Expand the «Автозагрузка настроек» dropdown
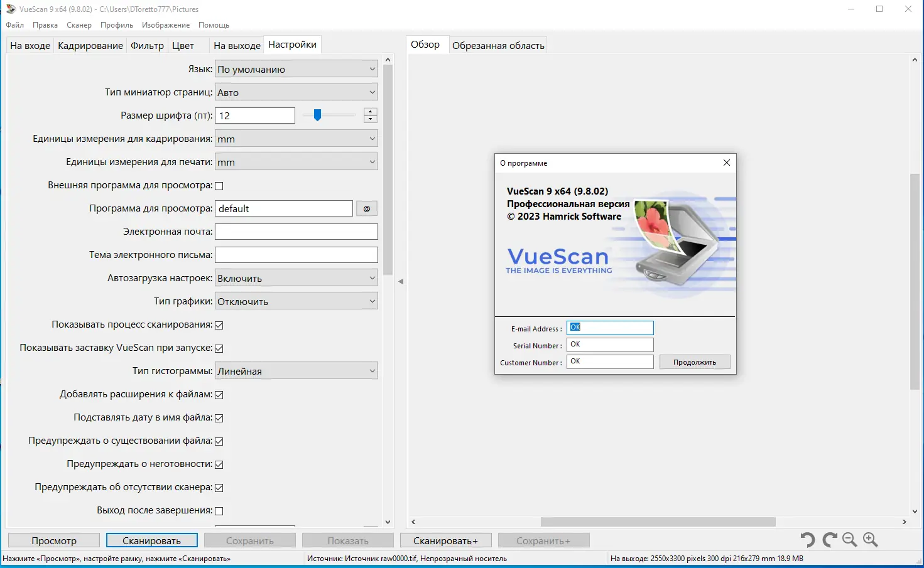The image size is (924, 568). pos(296,277)
